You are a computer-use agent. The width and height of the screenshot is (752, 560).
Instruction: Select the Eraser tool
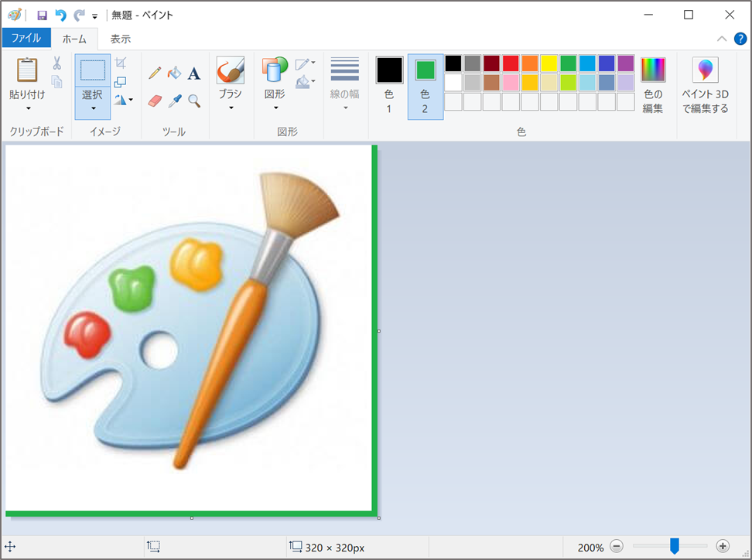[x=155, y=101]
